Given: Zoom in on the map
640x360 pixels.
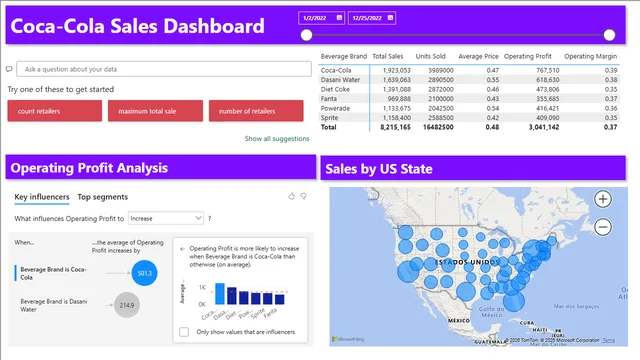Looking at the screenshot, I should pos(603,199).
